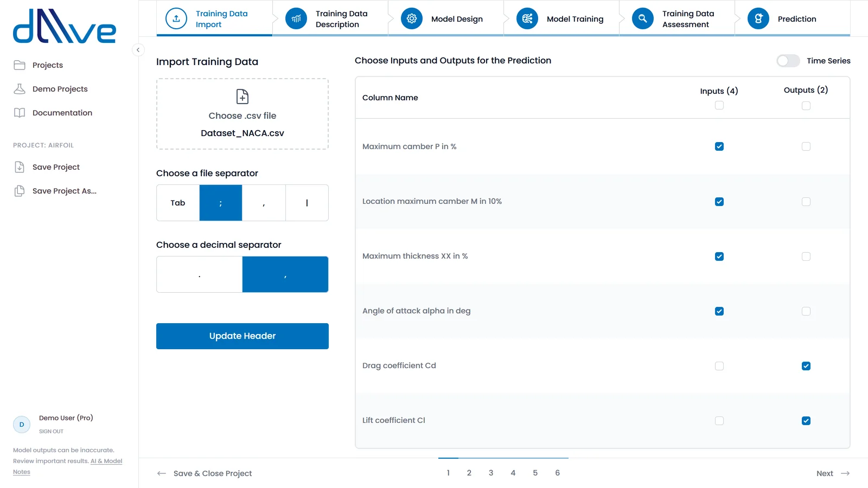
Task: Enable the Time Series toggle
Action: pyautogui.click(x=788, y=61)
